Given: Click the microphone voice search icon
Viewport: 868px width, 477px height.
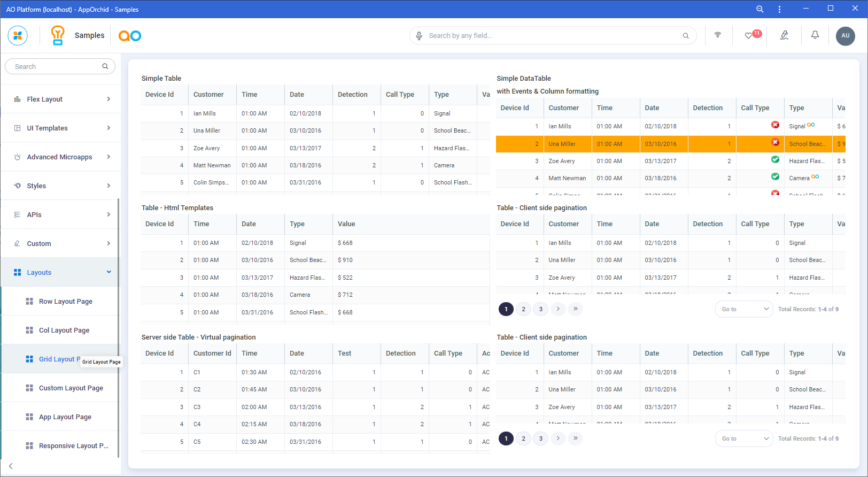Looking at the screenshot, I should [x=419, y=36].
